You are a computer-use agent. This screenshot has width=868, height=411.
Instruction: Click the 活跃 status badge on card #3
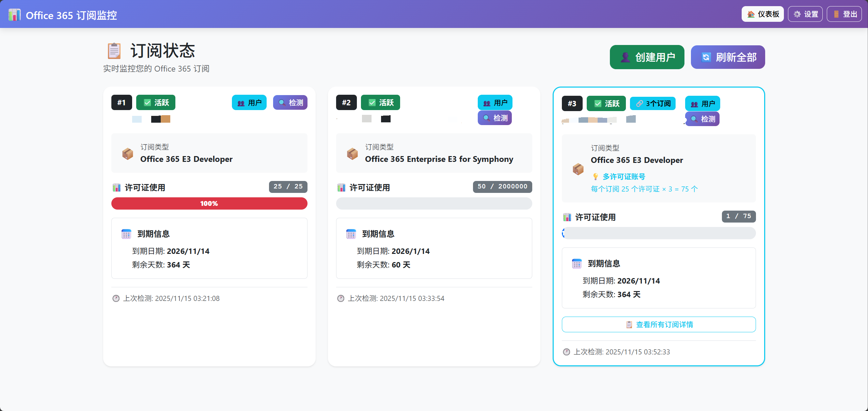click(606, 104)
